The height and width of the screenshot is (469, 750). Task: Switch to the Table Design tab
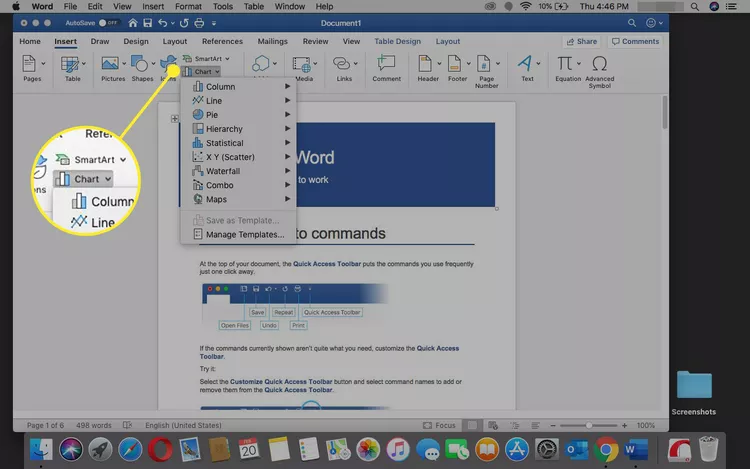397,41
